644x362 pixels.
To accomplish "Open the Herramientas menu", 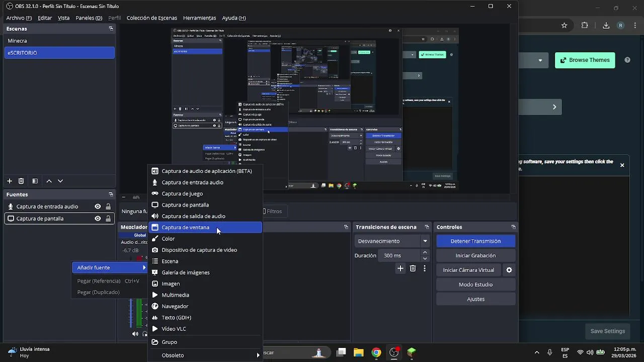I will 199,18.
